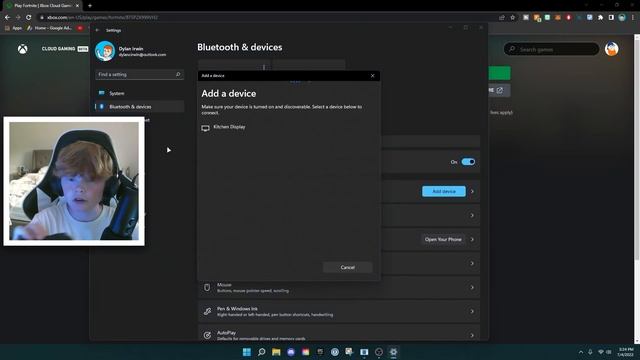The width and height of the screenshot is (640, 360).
Task: Click the Settings window back arrow
Action: coord(97,30)
